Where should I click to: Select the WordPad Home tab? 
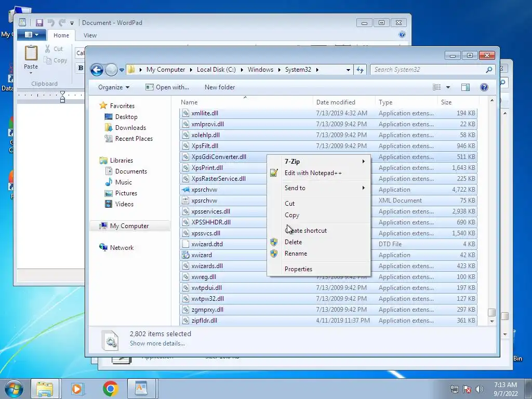click(61, 35)
